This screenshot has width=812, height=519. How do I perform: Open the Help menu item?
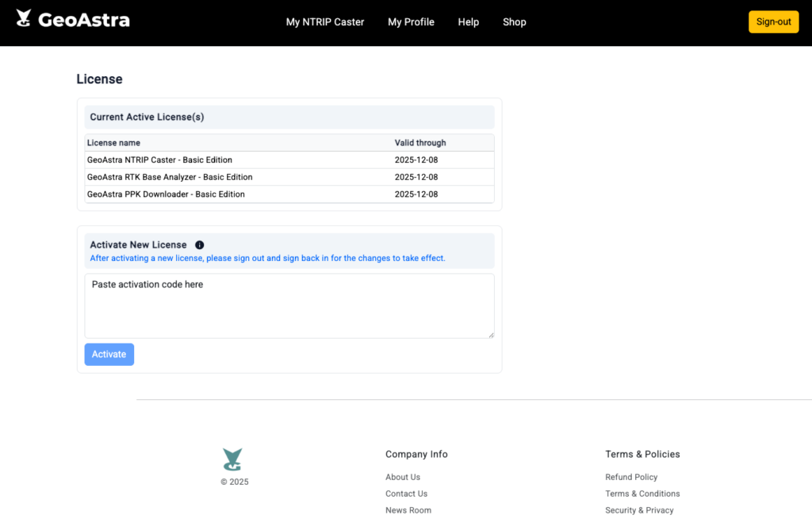[468, 22]
